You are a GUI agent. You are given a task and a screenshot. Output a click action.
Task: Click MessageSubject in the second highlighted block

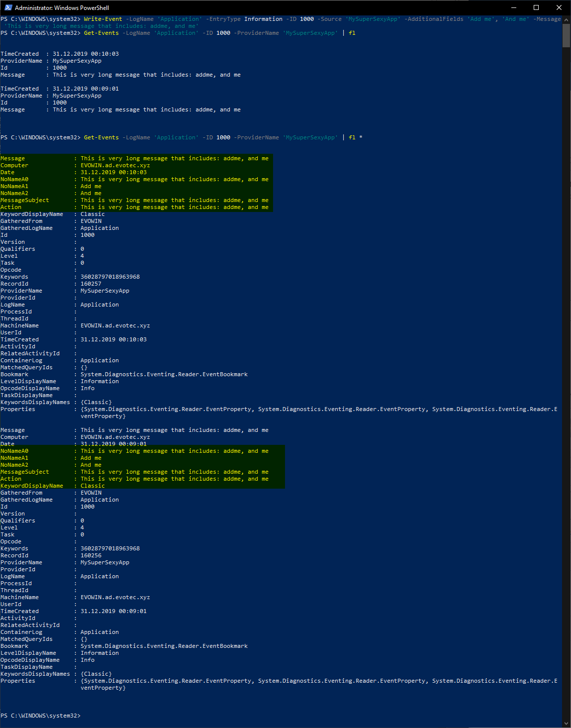pyautogui.click(x=25, y=472)
